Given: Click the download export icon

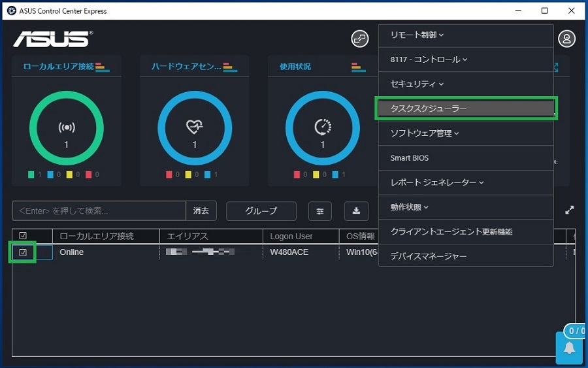Looking at the screenshot, I should pos(357,211).
